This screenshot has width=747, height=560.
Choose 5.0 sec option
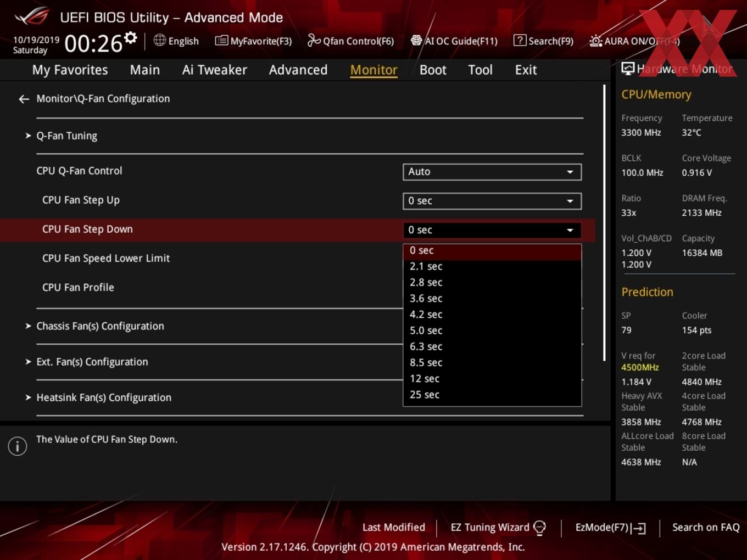pyautogui.click(x=492, y=331)
